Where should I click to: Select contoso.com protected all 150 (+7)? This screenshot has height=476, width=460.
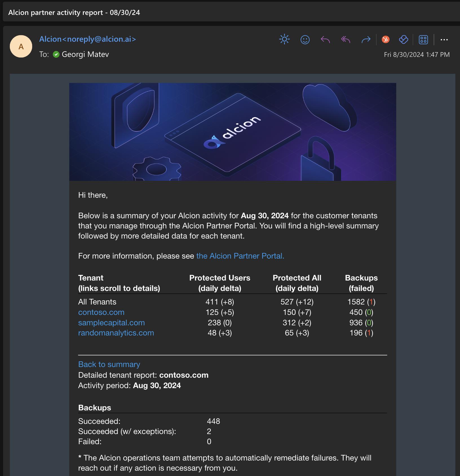(297, 312)
